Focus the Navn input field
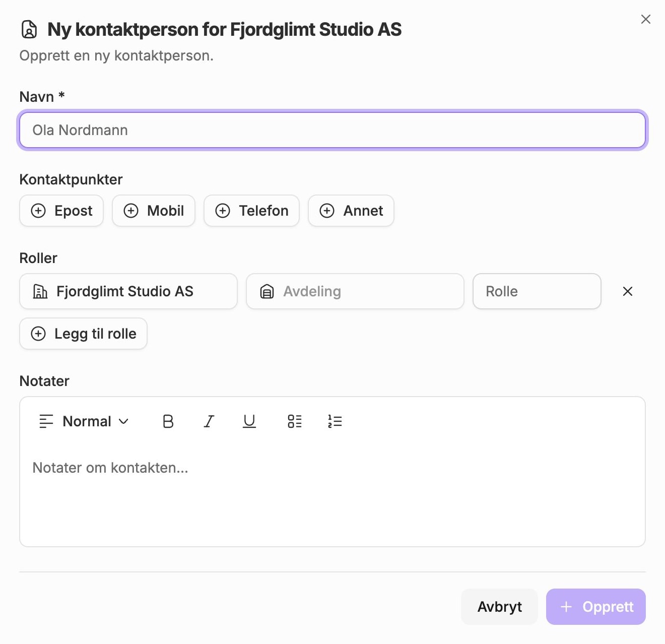Image resolution: width=665 pixels, height=644 pixels. (332, 130)
